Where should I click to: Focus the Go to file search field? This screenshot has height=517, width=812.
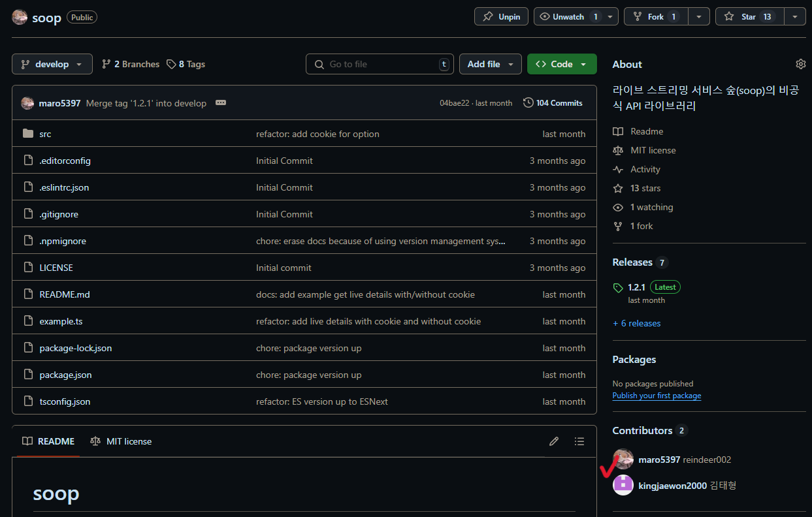(x=380, y=64)
